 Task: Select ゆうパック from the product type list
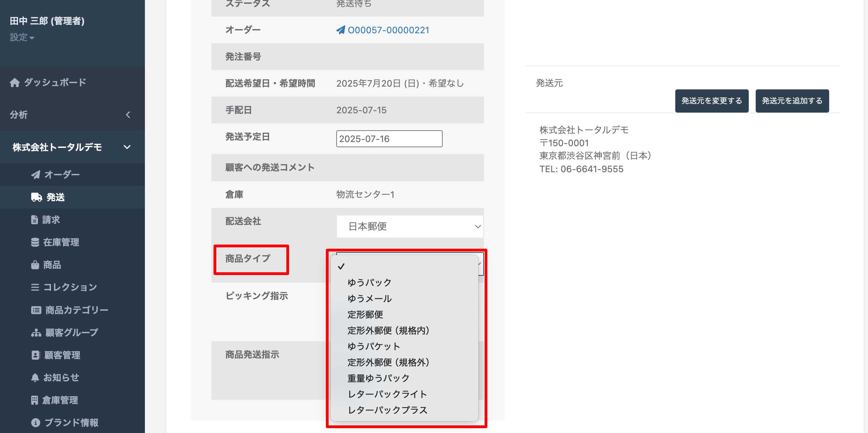(370, 282)
